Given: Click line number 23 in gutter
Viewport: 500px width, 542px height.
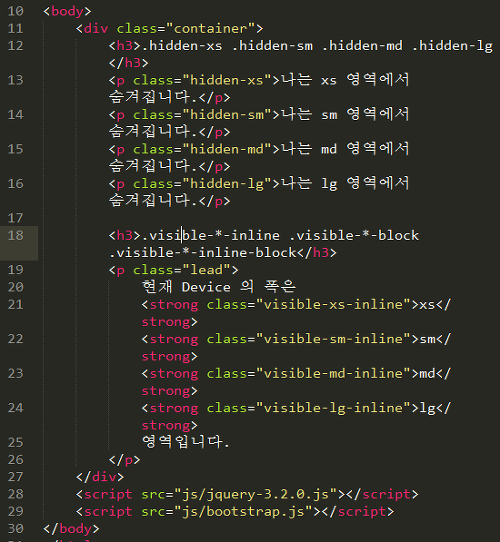Looking at the screenshot, I should coord(16,373).
